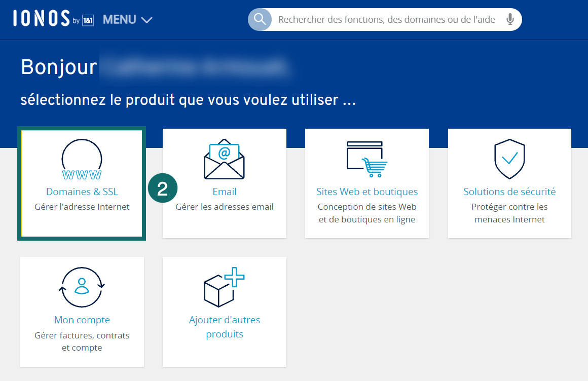Click the chevron arrow beside MENU
This screenshot has width=588, height=381.
click(146, 20)
